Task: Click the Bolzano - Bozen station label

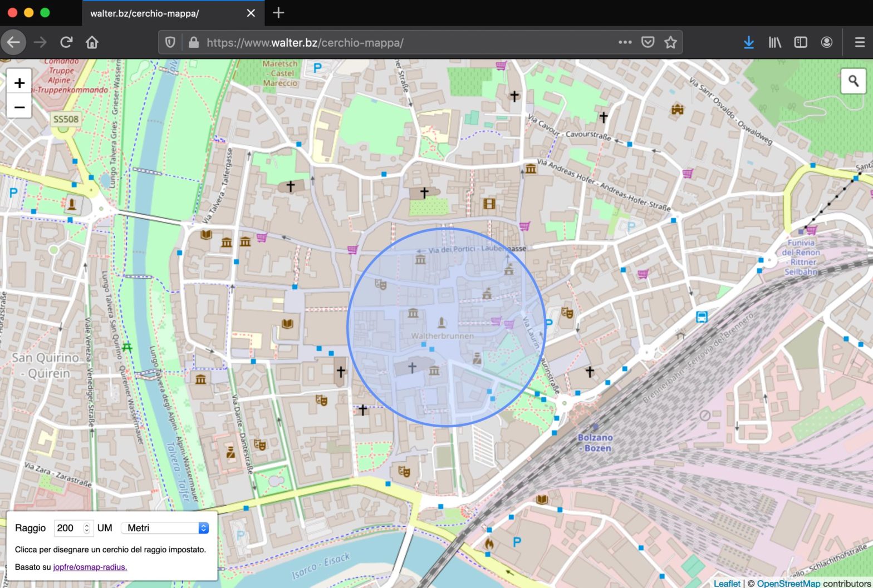Action: point(595,442)
